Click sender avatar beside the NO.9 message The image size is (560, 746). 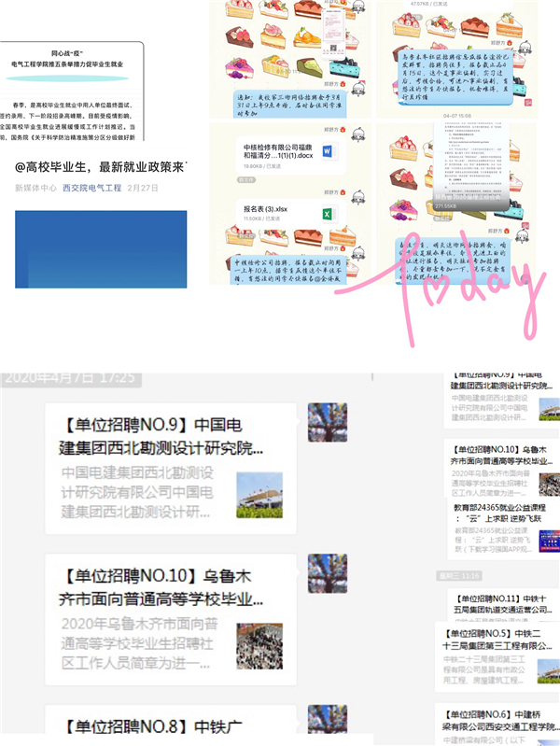pyautogui.click(x=328, y=422)
